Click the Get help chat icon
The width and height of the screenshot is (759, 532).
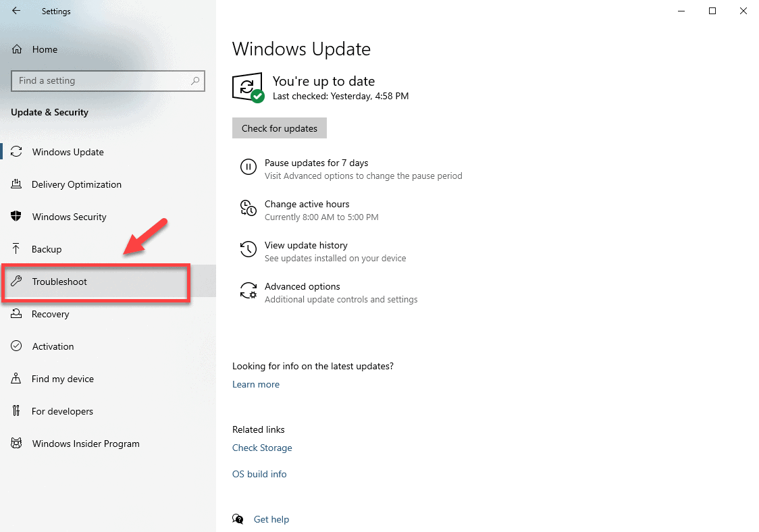238,519
